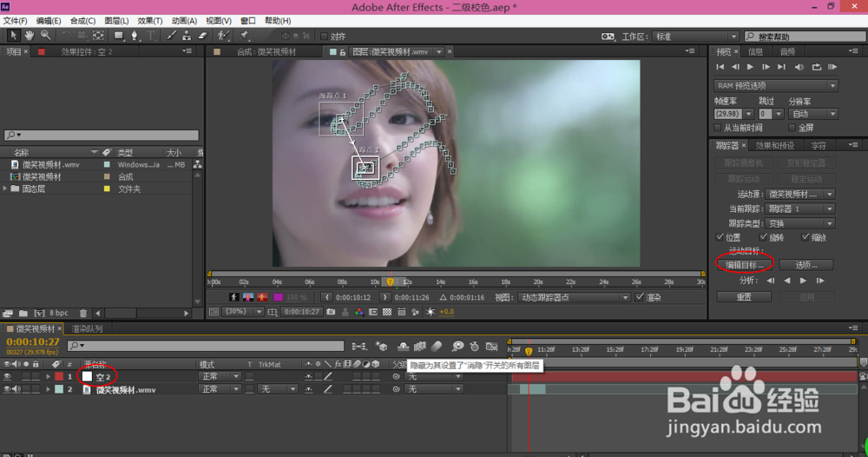Hide the 空 2 layer with its eye
868x457 pixels.
(7, 377)
